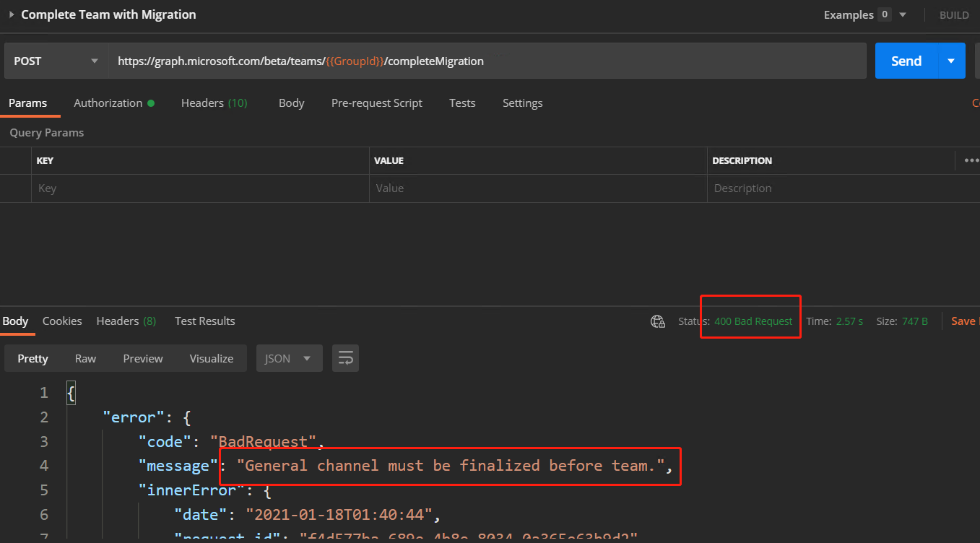Open the Tests tab
Image resolution: width=980 pixels, height=543 pixels.
point(462,103)
